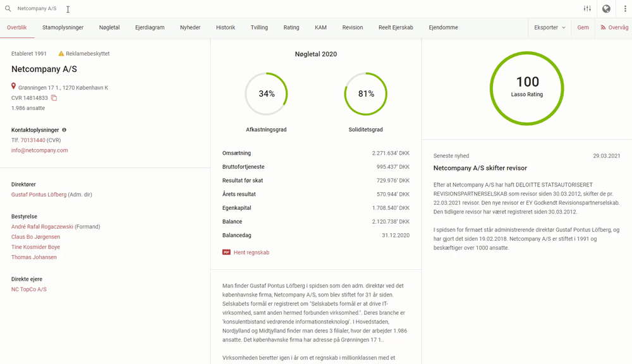
Task: Click the search magnifier icon
Action: tap(8, 8)
